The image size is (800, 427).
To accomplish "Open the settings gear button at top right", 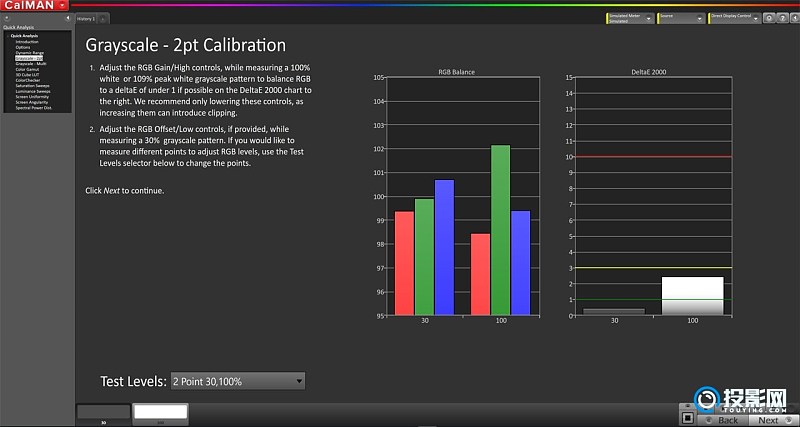I will tap(769, 18).
